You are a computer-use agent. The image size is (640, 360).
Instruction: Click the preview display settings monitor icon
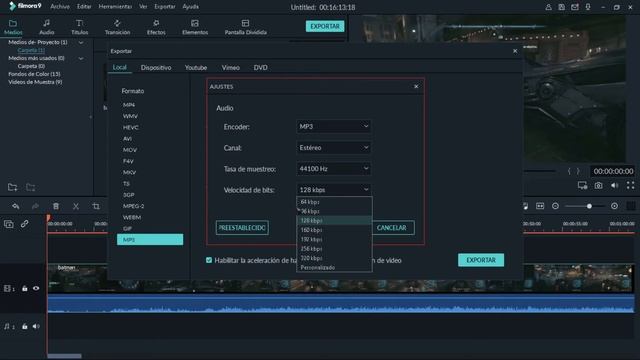pos(582,186)
